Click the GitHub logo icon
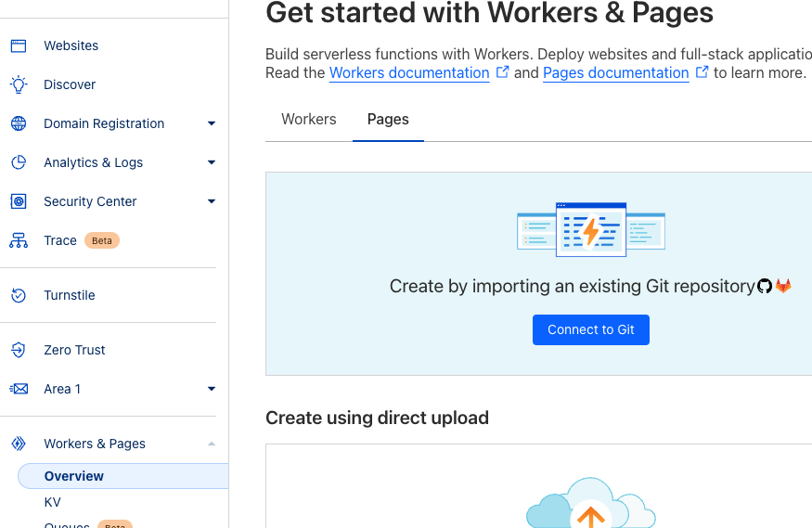Screen dimensions: 812x528 [x=765, y=286]
